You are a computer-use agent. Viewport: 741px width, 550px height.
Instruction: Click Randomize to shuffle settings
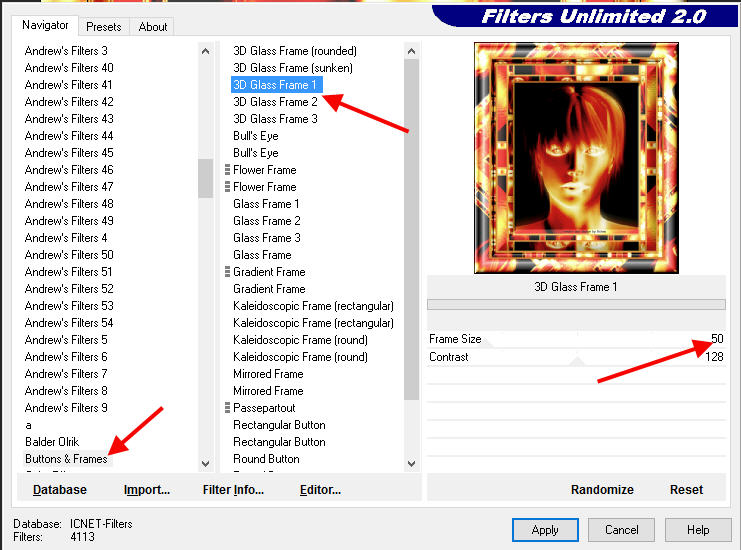tap(602, 490)
